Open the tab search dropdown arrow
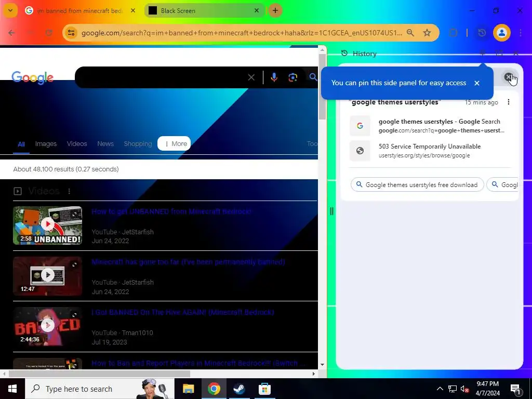 10,10
